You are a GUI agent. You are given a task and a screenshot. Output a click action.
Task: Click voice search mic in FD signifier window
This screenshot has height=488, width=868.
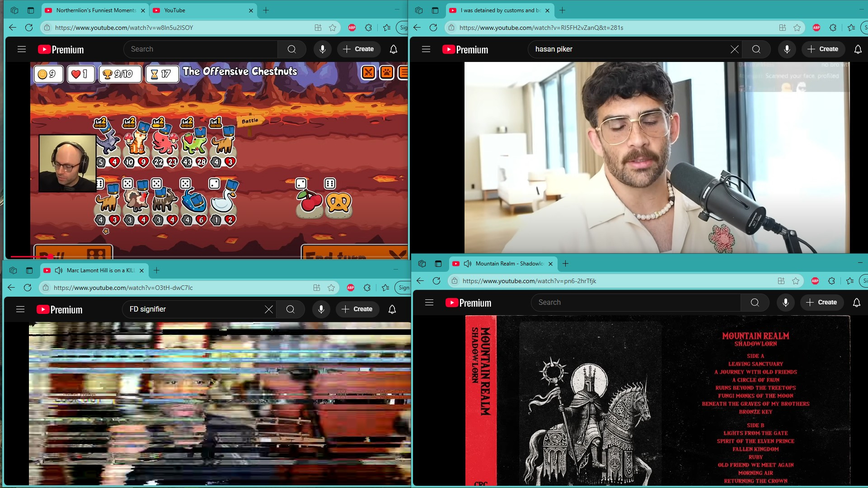click(x=321, y=309)
